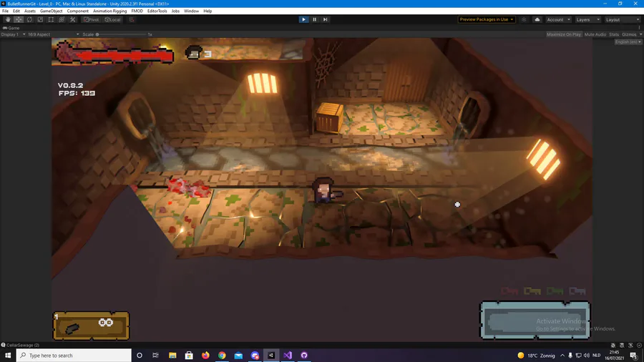Toggle Pivot handle position
Viewport: 644px width, 362px height.
tap(91, 19)
